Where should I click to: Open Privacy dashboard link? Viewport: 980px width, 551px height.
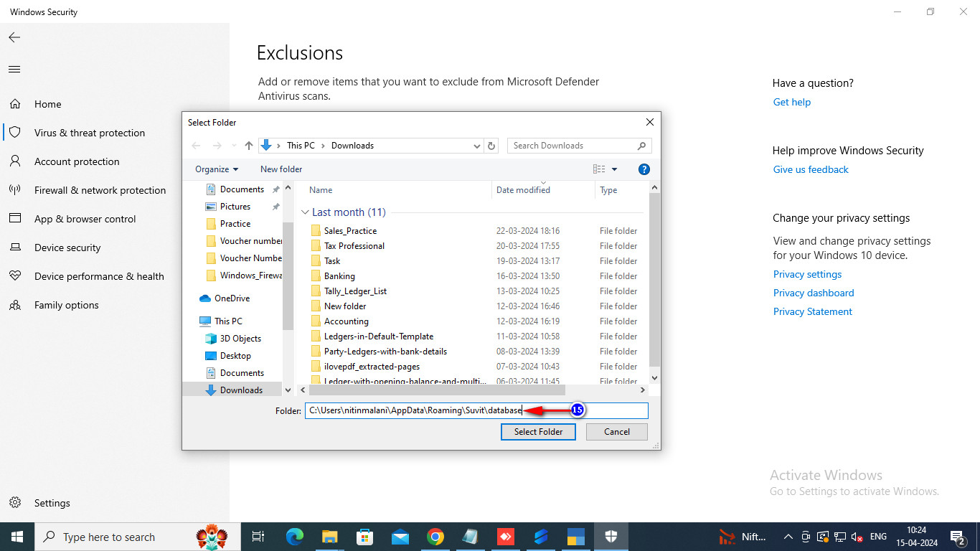coord(814,293)
